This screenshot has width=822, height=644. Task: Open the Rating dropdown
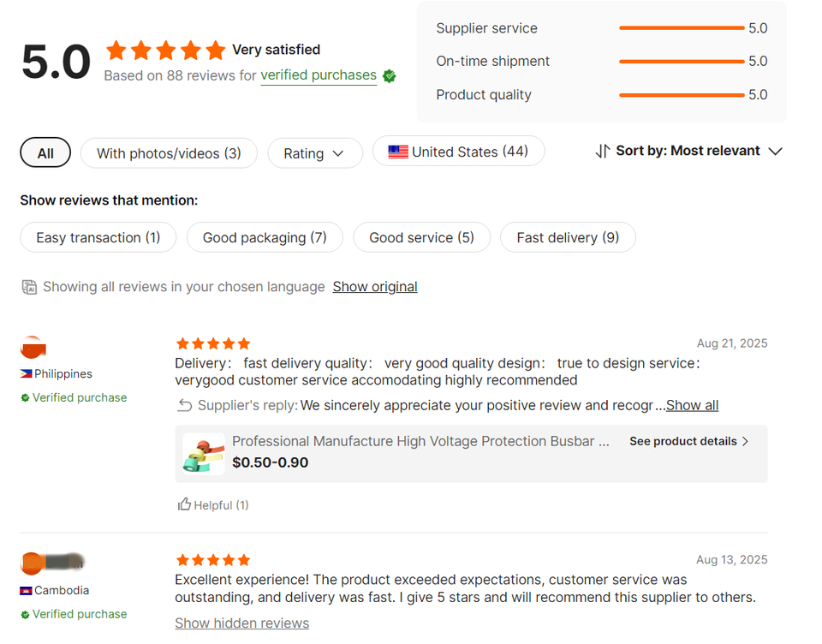(314, 153)
